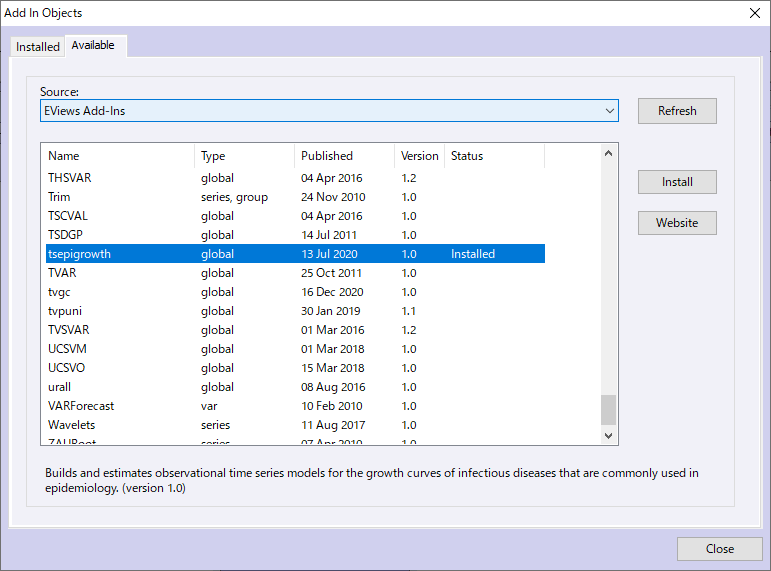This screenshot has height=571, width=771.
Task: Select the UCSVO add-in row
Action: [295, 368]
